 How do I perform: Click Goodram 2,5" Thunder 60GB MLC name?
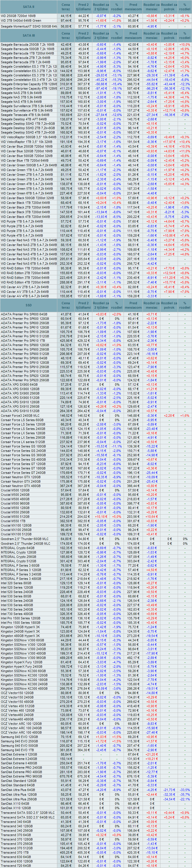tap(25, 539)
